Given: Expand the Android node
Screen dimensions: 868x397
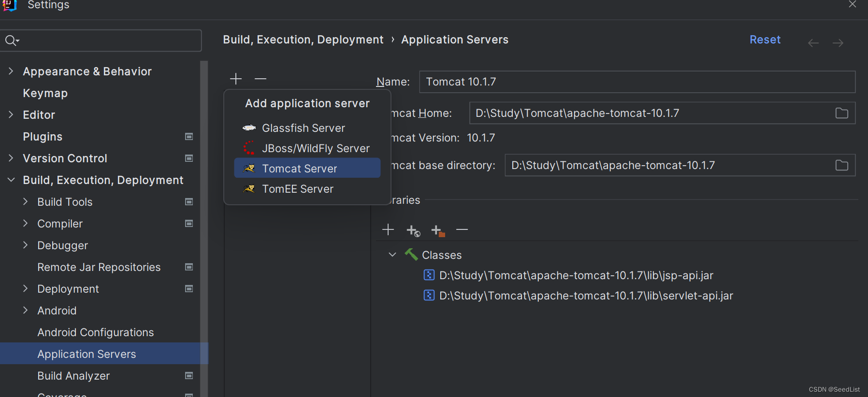Looking at the screenshot, I should coord(25,310).
